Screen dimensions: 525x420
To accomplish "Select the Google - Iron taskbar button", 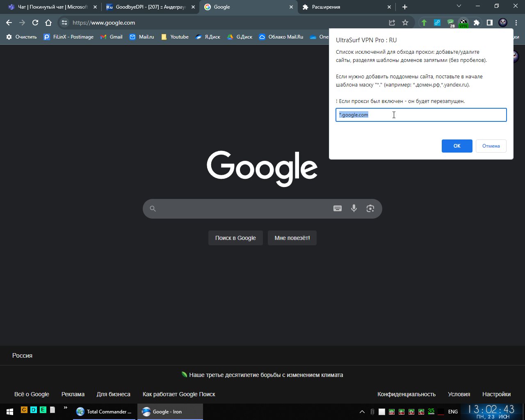I will (x=170, y=411).
